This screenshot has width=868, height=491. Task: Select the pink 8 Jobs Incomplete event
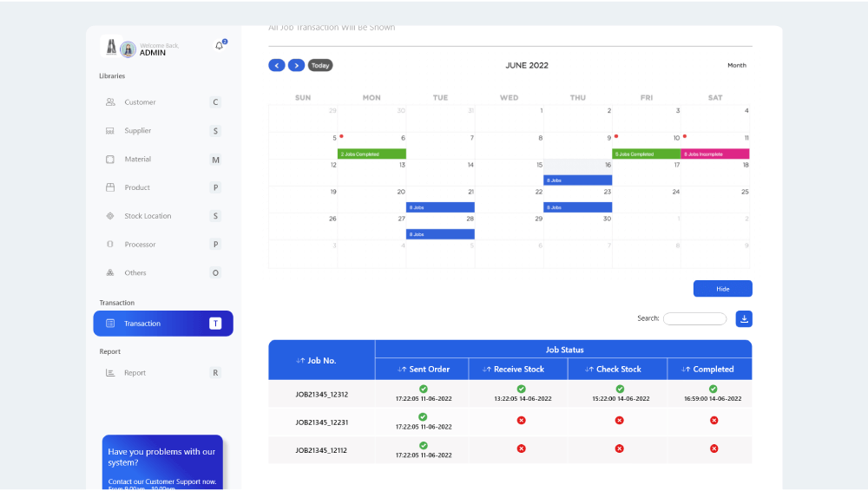(714, 154)
